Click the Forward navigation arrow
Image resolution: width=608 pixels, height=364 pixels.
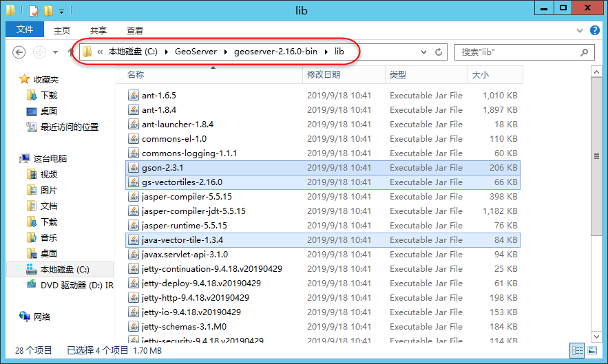[39, 52]
